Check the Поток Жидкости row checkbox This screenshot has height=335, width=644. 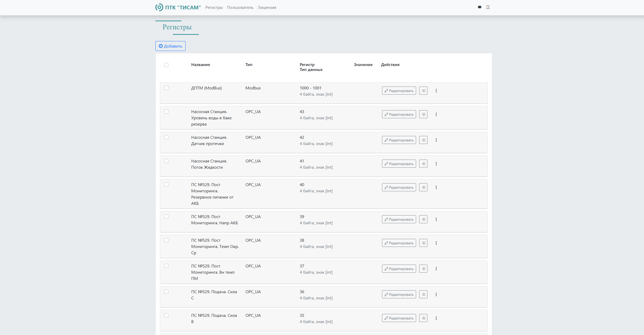coord(166,161)
